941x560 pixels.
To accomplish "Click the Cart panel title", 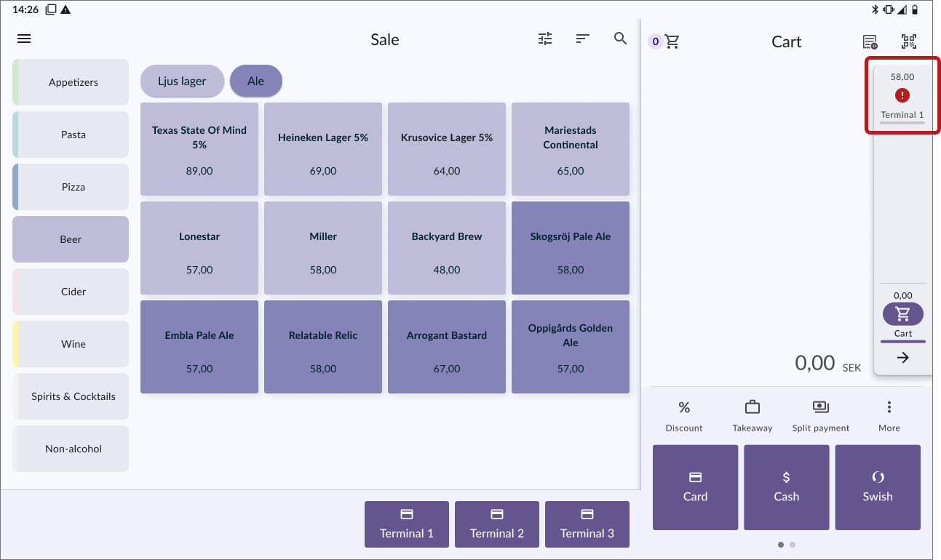I will (x=786, y=41).
